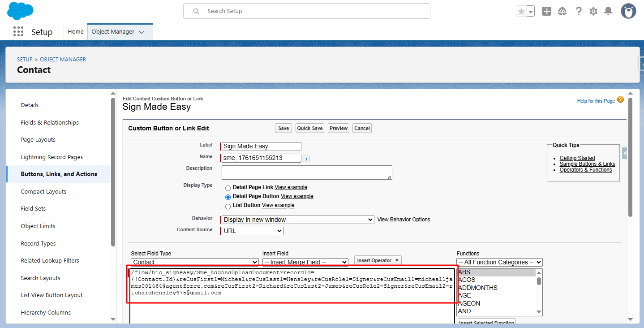
Task: Click the Favorites star icon
Action: [x=521, y=12]
